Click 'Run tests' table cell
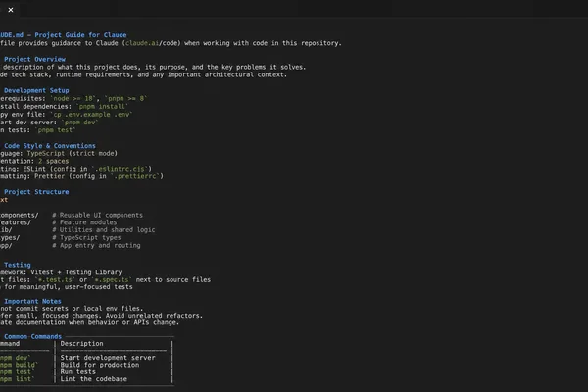 click(78, 371)
